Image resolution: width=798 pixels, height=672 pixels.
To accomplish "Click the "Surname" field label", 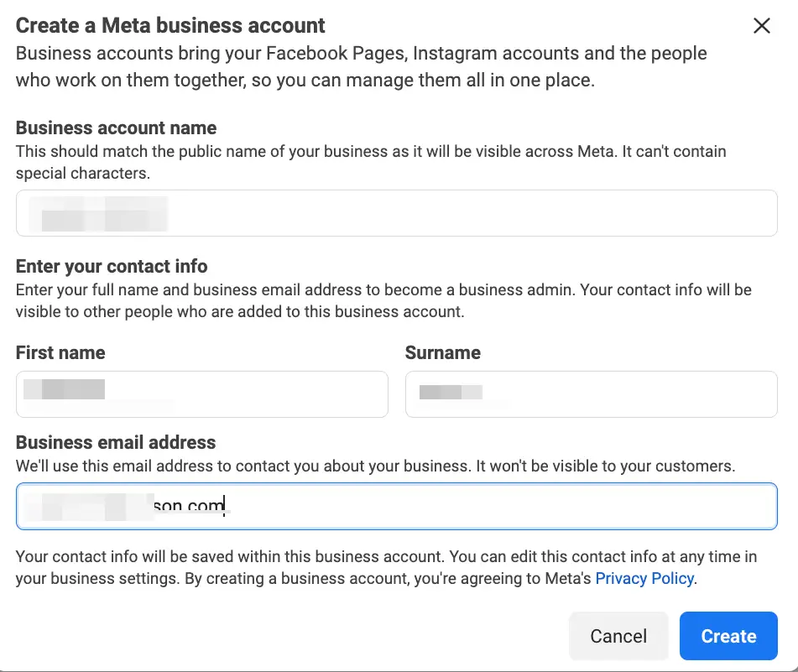I will pyautogui.click(x=442, y=352).
